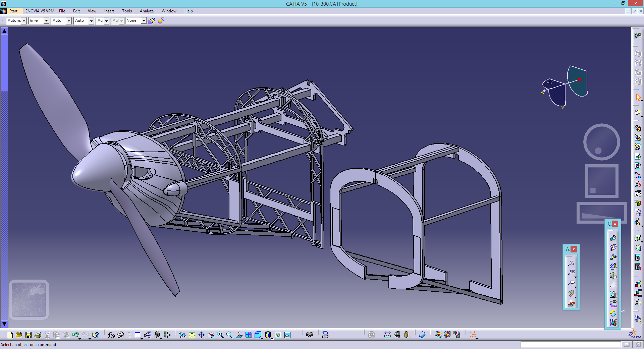Image resolution: width=644 pixels, height=349 pixels.
Task: Select the Contact Constraint tool
Action: 613,247
